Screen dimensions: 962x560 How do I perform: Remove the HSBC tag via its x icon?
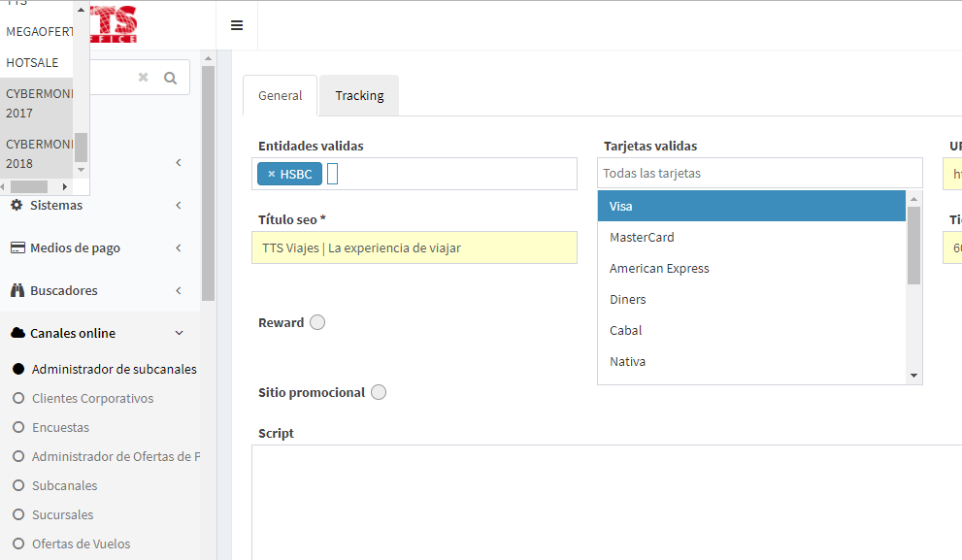click(x=274, y=174)
